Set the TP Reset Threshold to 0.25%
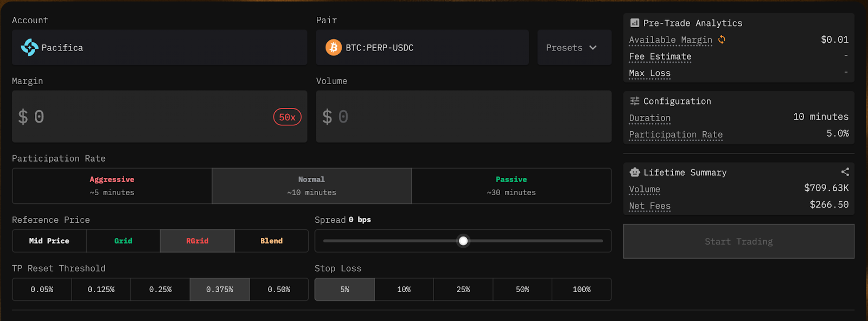Viewport: 868px width, 321px height. coord(161,290)
